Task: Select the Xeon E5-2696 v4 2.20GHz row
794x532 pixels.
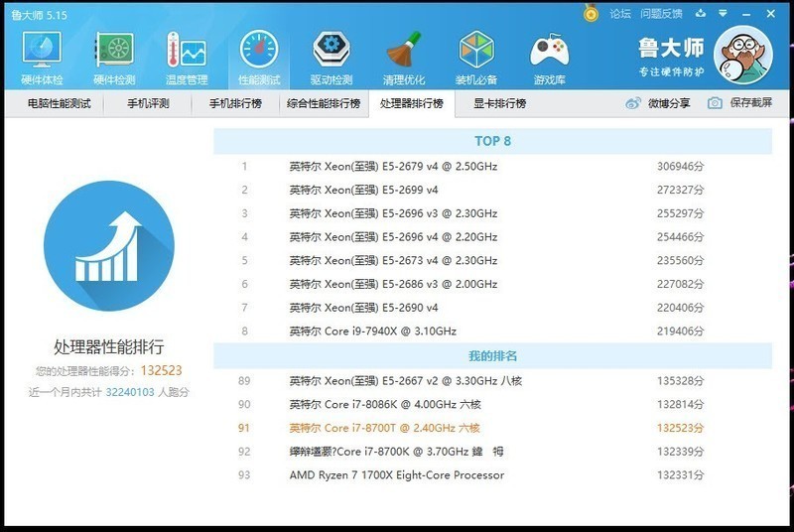Action: (492, 237)
